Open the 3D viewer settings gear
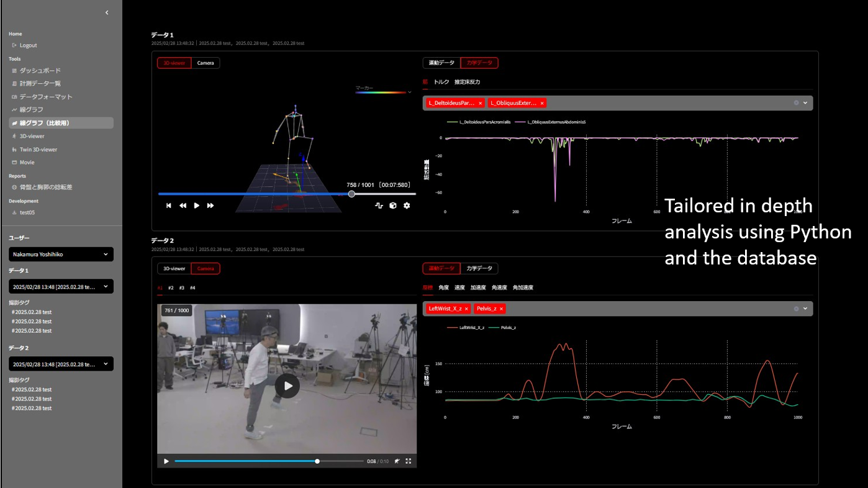Viewport: 868px width, 488px height. pos(407,206)
